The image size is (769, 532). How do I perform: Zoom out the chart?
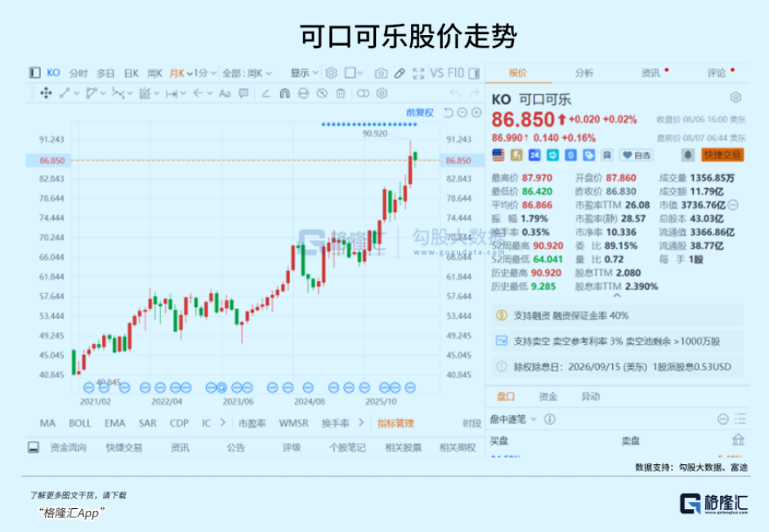coord(462,113)
